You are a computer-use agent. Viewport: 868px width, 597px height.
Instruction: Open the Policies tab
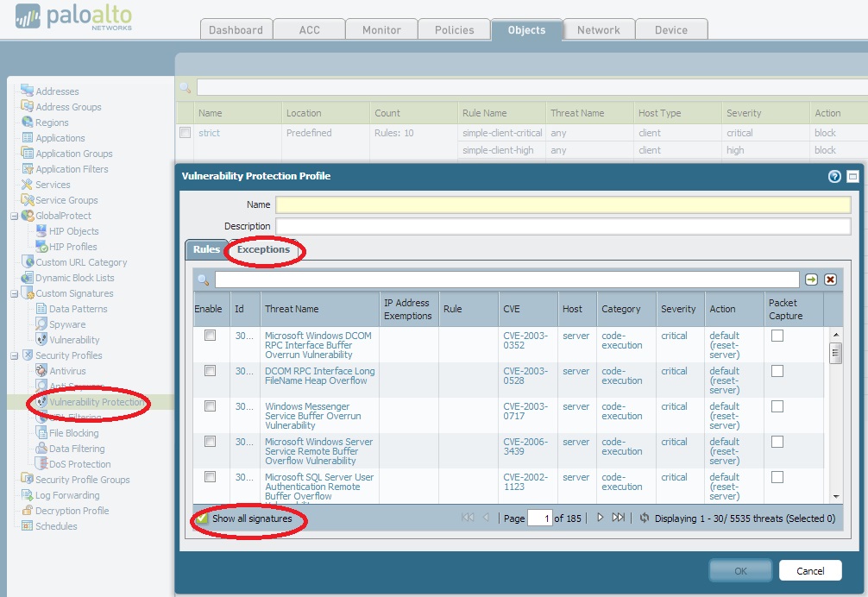coord(454,29)
